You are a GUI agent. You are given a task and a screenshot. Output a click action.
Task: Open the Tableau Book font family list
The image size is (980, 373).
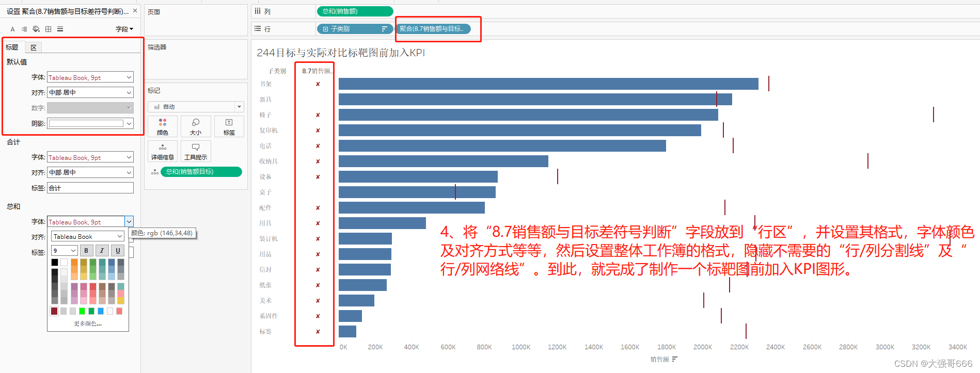click(88, 236)
